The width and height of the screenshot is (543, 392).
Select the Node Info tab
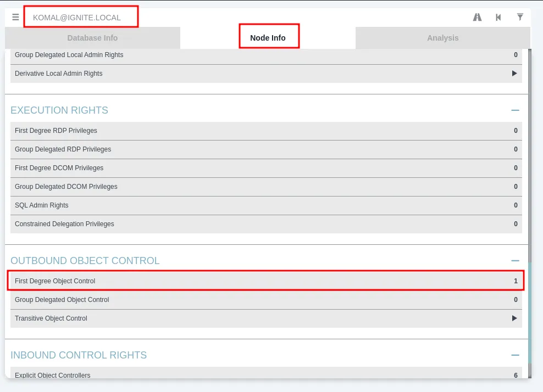(x=269, y=37)
